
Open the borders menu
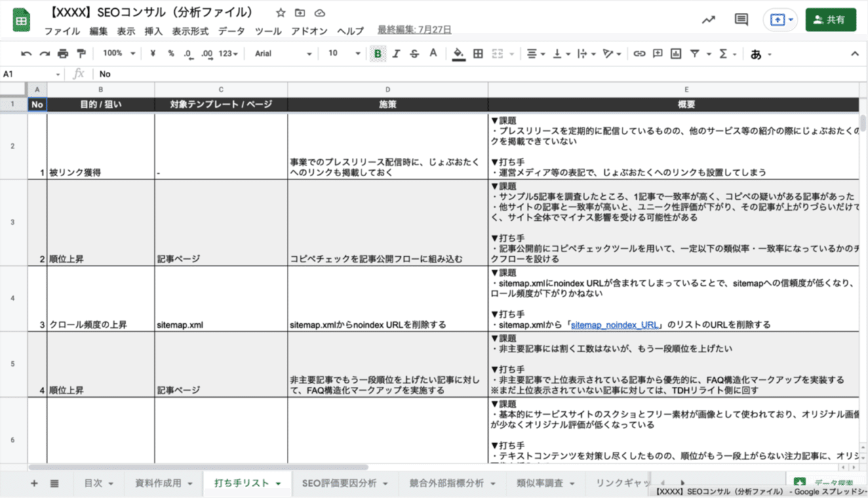(478, 54)
